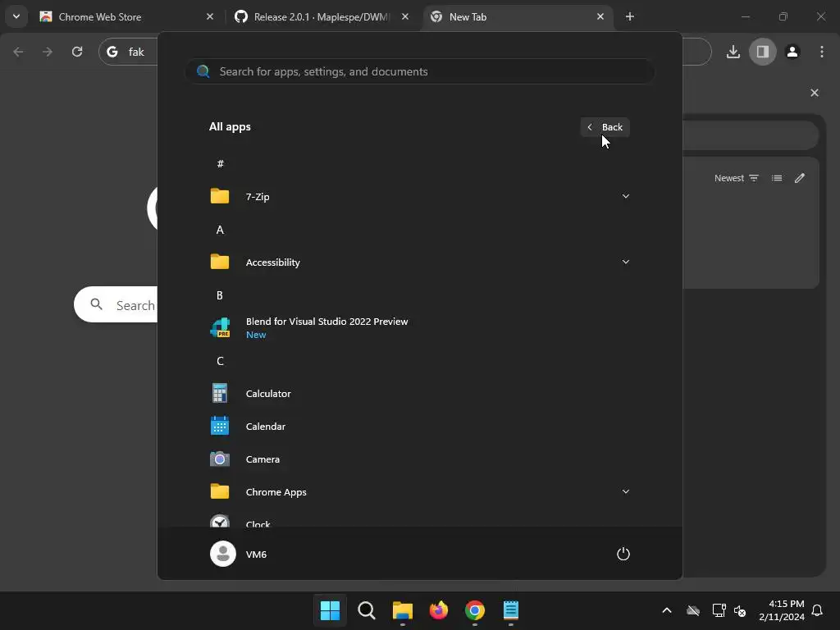Click the power button in Start menu
This screenshot has width=840, height=630.
(x=623, y=554)
